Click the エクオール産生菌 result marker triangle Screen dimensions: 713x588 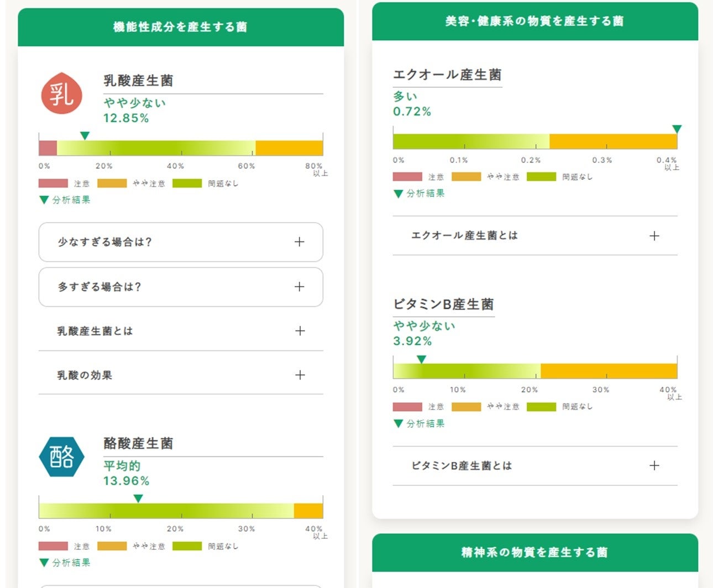point(677,129)
